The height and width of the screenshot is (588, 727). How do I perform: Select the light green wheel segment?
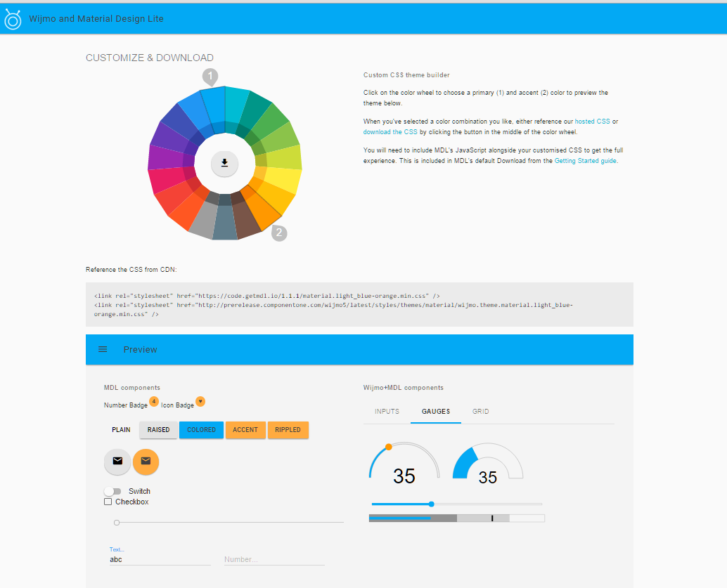coord(281,138)
